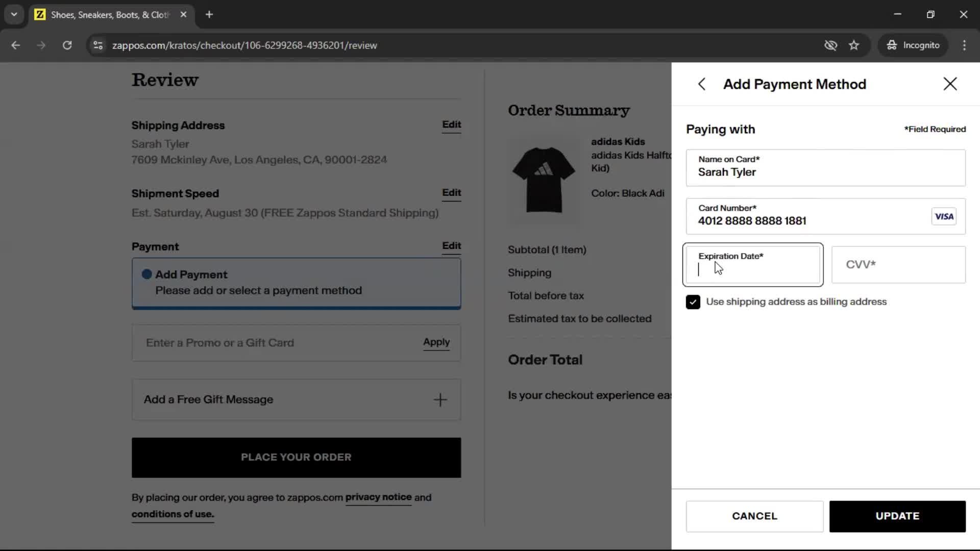Uncheck use shipping address as billing address
Image resolution: width=980 pixels, height=551 pixels.
point(693,302)
